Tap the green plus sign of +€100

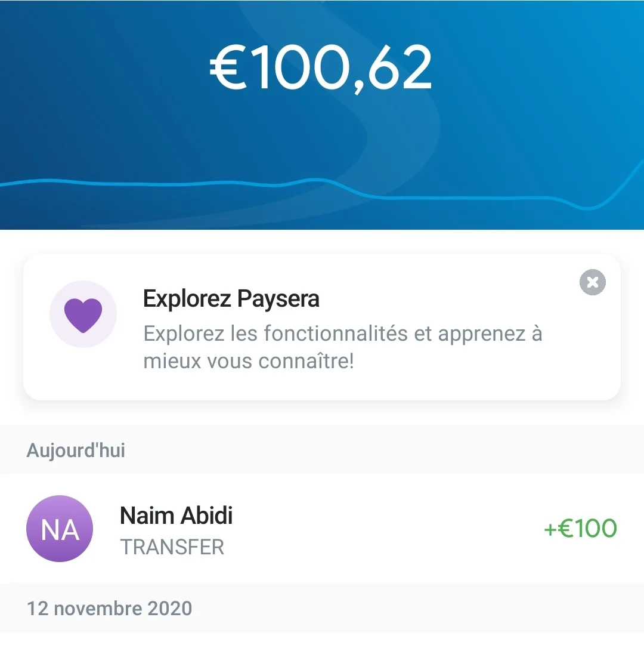pyautogui.click(x=550, y=529)
